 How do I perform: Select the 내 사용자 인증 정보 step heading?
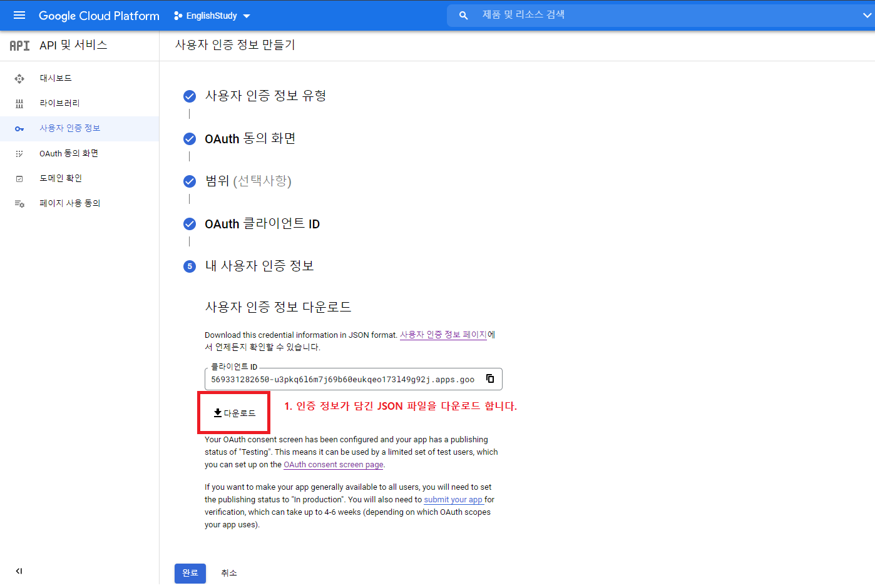(259, 266)
